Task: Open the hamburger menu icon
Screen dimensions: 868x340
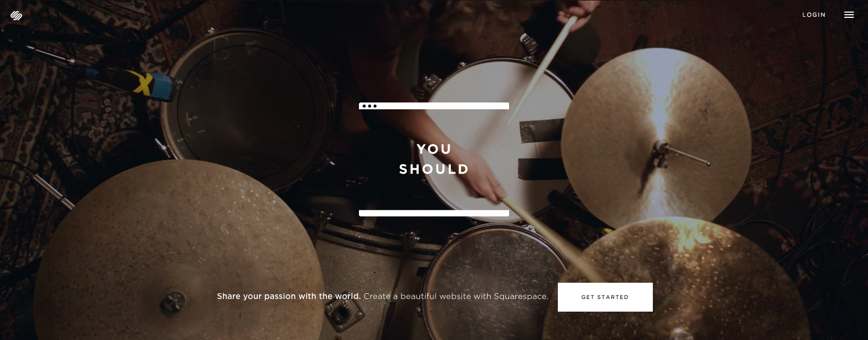Action: (849, 15)
